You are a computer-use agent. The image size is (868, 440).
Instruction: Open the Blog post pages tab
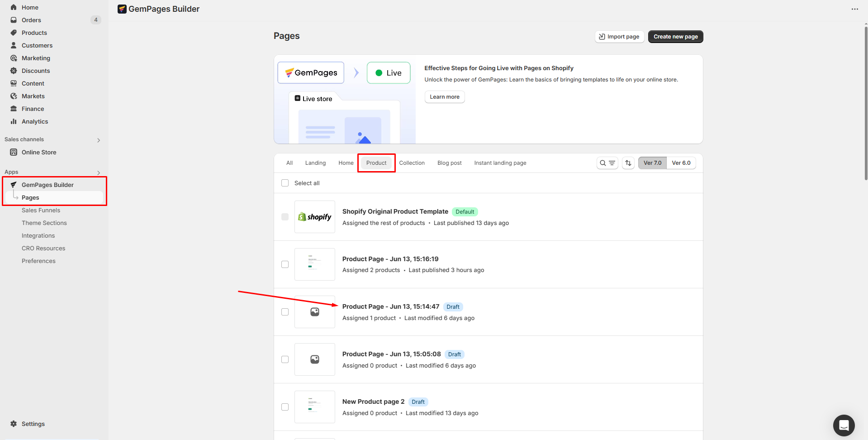click(449, 163)
